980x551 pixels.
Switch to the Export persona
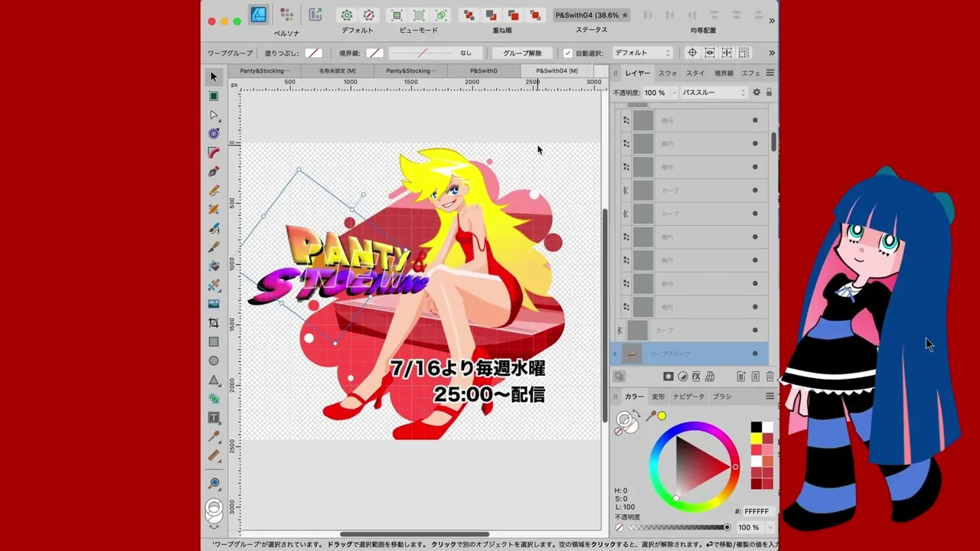pyautogui.click(x=315, y=15)
